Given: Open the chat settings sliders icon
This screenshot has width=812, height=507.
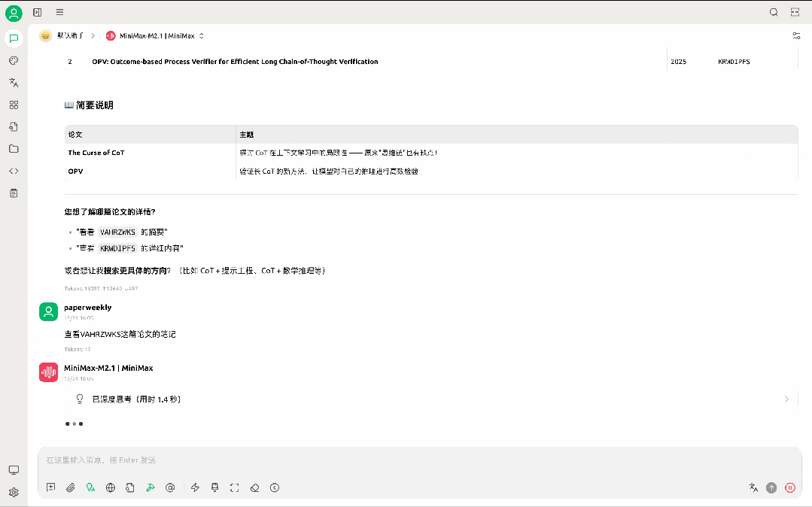Looking at the screenshot, I should (x=796, y=36).
